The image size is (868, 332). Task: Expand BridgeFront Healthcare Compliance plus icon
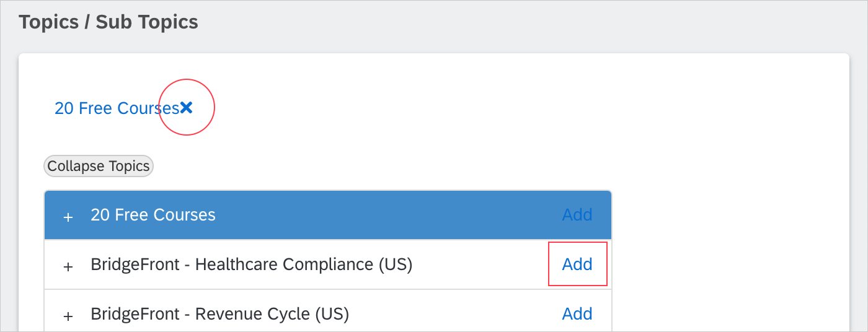(x=68, y=266)
